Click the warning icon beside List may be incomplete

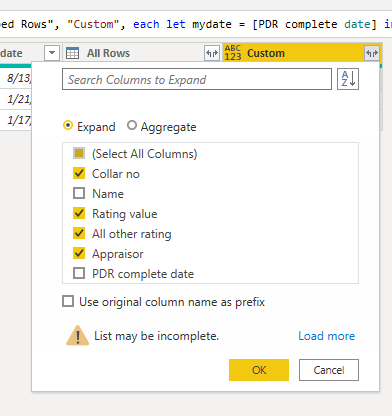(x=77, y=336)
